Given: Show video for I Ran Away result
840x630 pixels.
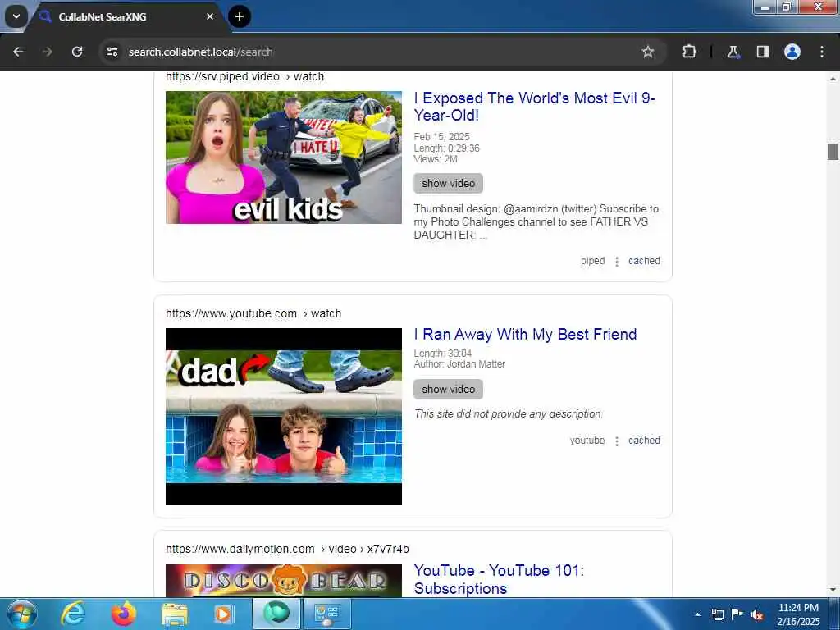Looking at the screenshot, I should pos(448,390).
